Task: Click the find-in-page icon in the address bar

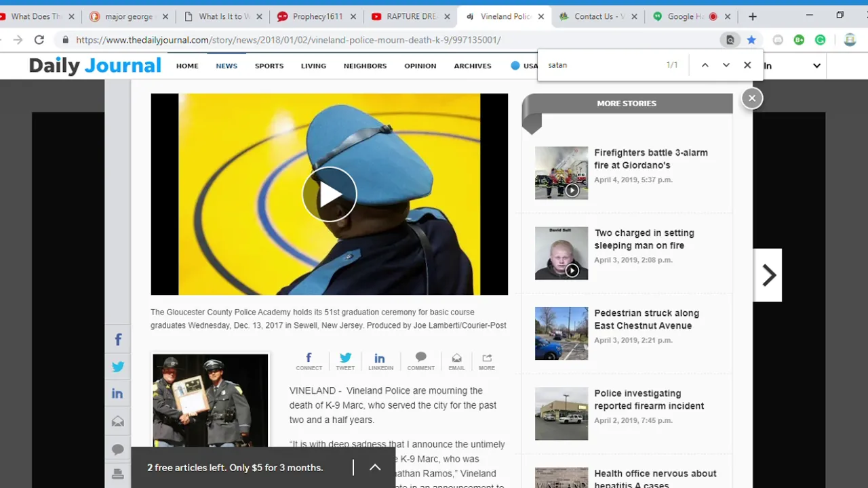Action: click(x=730, y=40)
